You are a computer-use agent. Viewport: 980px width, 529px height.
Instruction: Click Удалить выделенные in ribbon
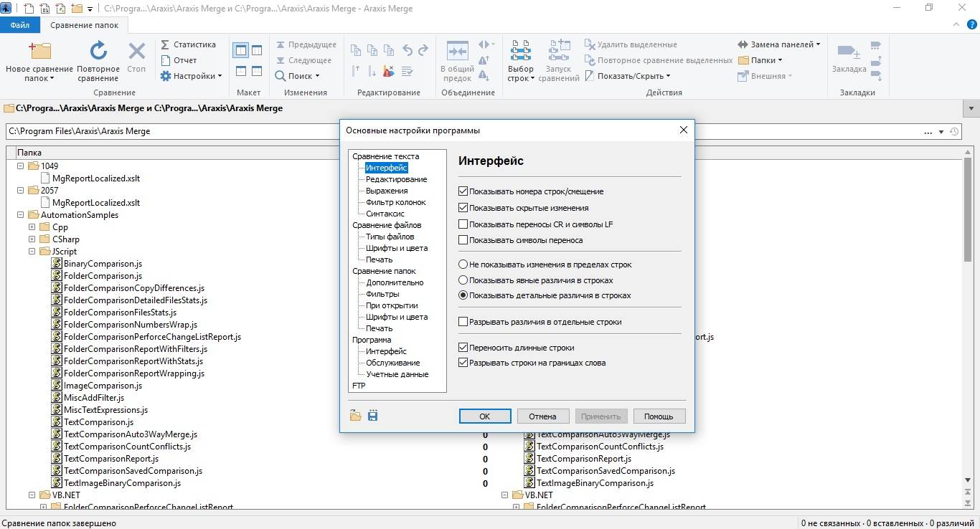(631, 44)
